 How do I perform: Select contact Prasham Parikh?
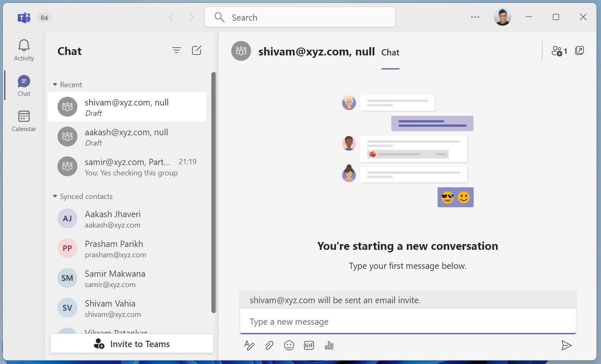[x=127, y=248]
